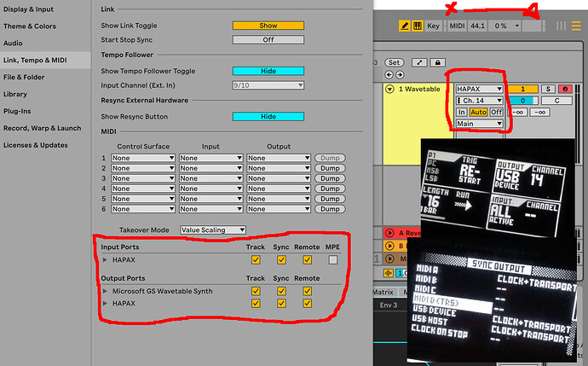Click the Set locator button
588x366 pixels.
click(x=394, y=62)
